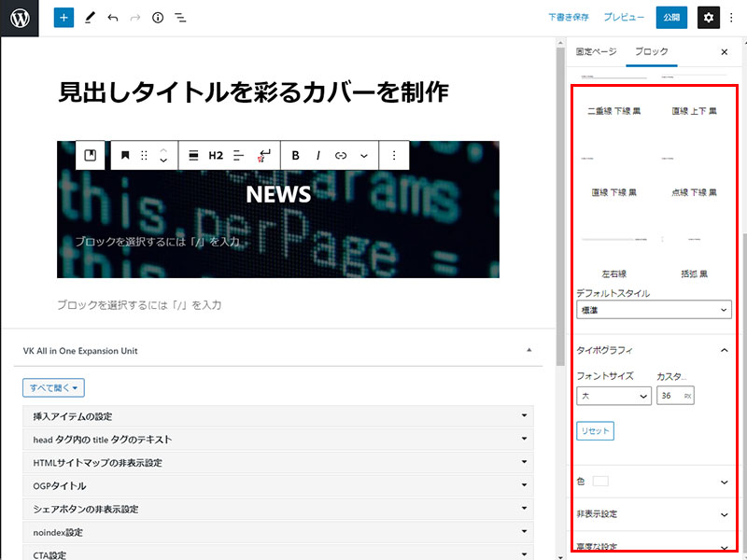
Task: Expand the 非表示設定 panel
Action: click(x=725, y=514)
